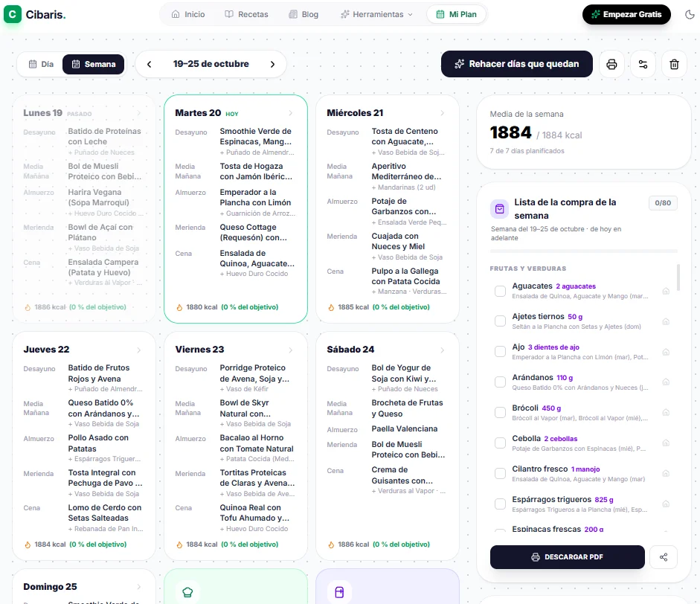Share the shopping list
The image size is (700, 604).
664,556
